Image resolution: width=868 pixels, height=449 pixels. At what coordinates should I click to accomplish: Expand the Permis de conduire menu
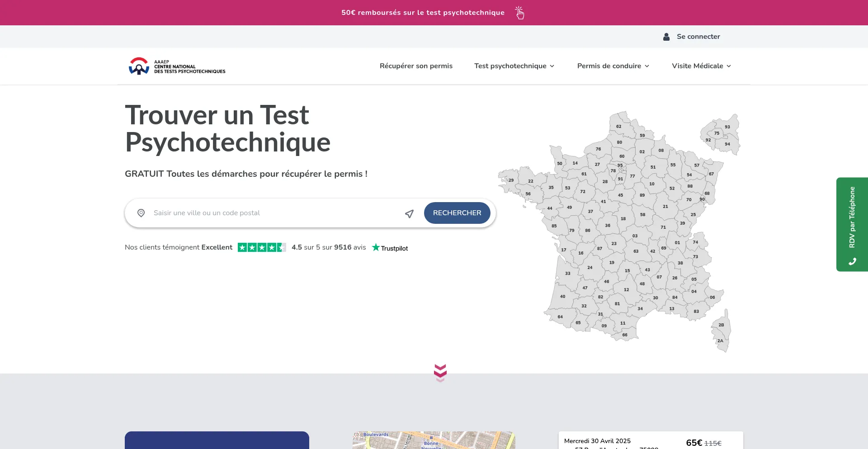[613, 66]
